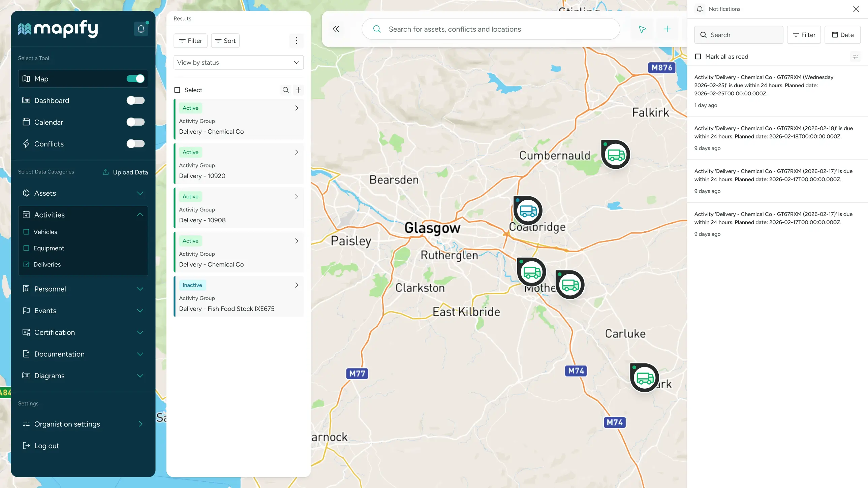
Task: Uncheck the Deliveries checkbox
Action: [x=27, y=264]
